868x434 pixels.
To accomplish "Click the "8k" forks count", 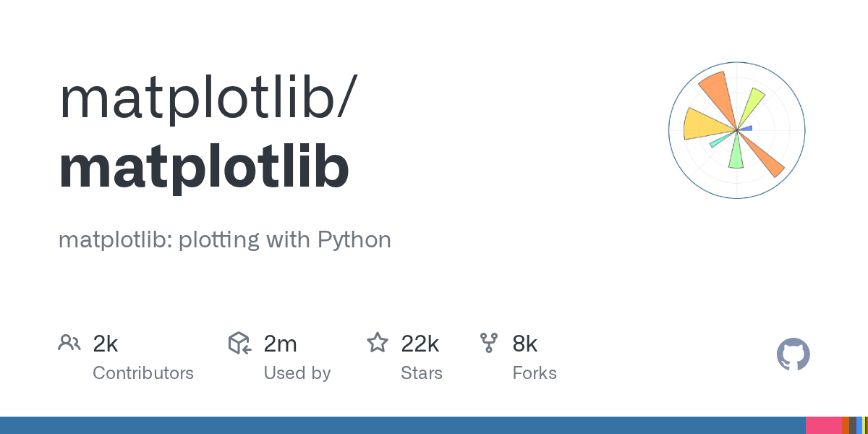I will [524, 344].
